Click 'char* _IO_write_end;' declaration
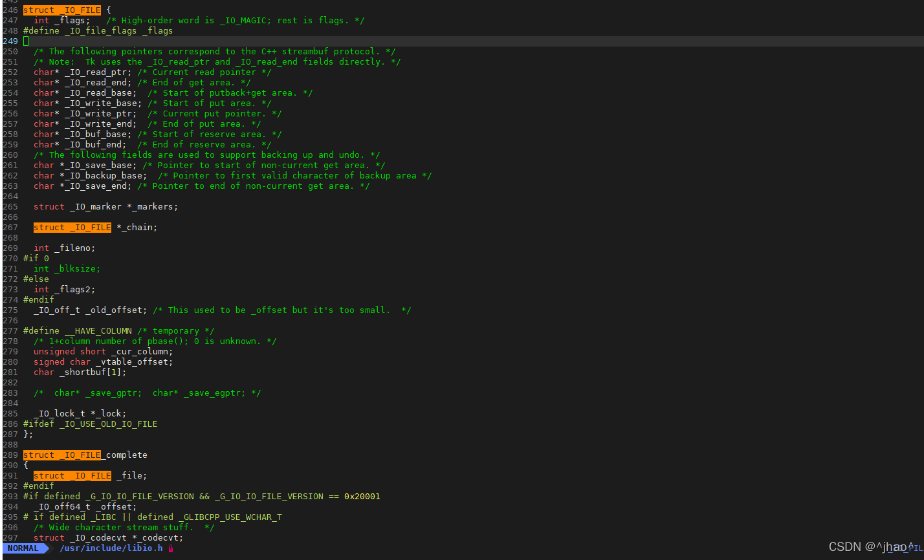This screenshot has height=560, width=924. [x=85, y=124]
